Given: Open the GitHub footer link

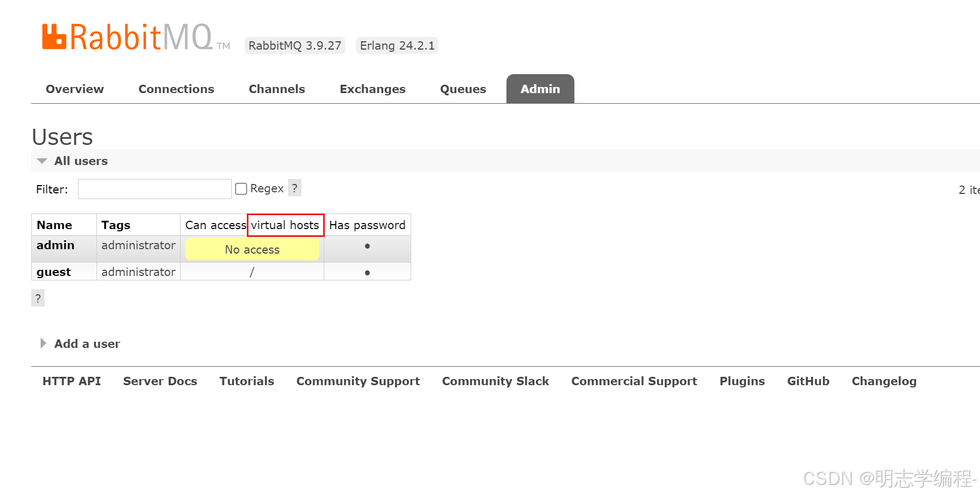Looking at the screenshot, I should click(808, 381).
